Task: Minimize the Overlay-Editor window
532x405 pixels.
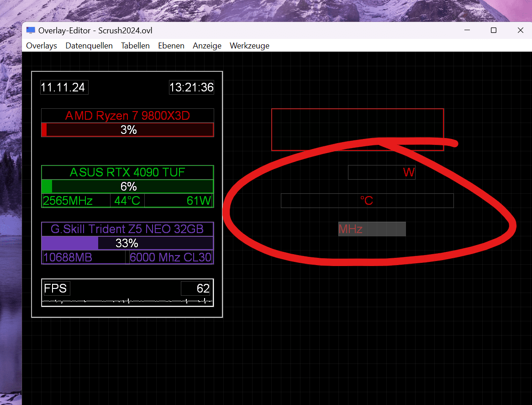Action: (467, 30)
